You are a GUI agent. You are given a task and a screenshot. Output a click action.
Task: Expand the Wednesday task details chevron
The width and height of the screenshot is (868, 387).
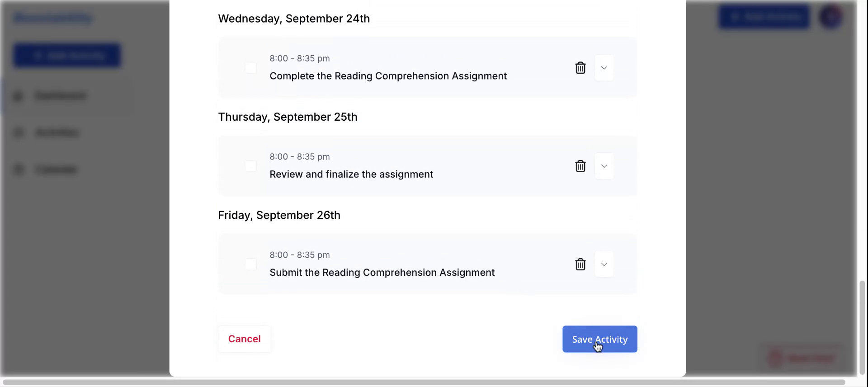click(604, 68)
